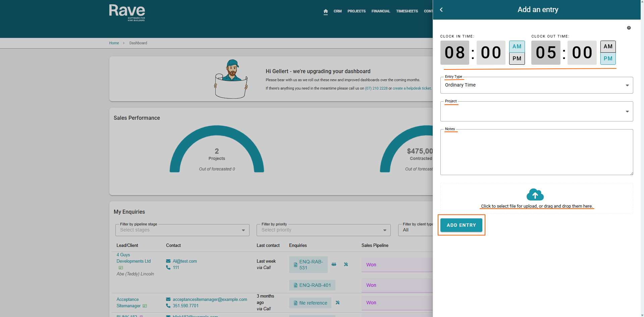Click the acceptancesitemanager@example.com email link
This screenshot has width=644, height=317.
[210, 300]
